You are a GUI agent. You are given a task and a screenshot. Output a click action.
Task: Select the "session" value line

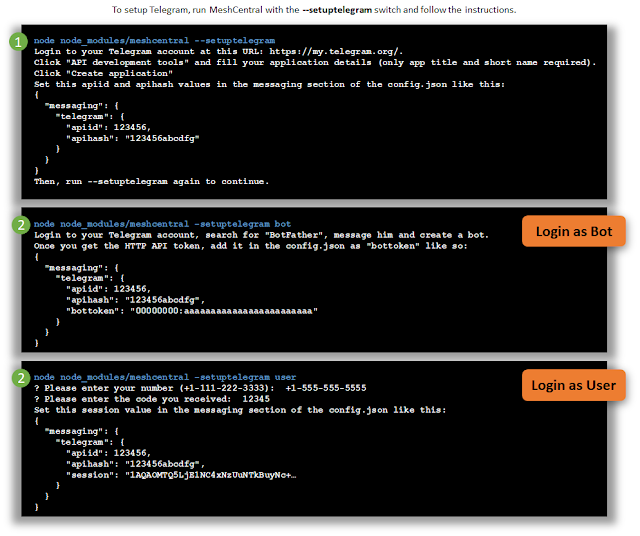pyautogui.click(x=181, y=475)
